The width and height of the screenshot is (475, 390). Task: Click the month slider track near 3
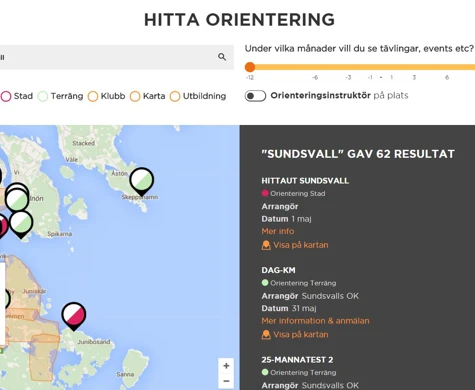click(414, 67)
